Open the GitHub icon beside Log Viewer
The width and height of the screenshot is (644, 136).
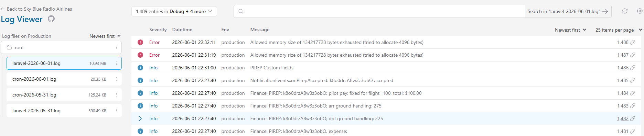point(51,19)
